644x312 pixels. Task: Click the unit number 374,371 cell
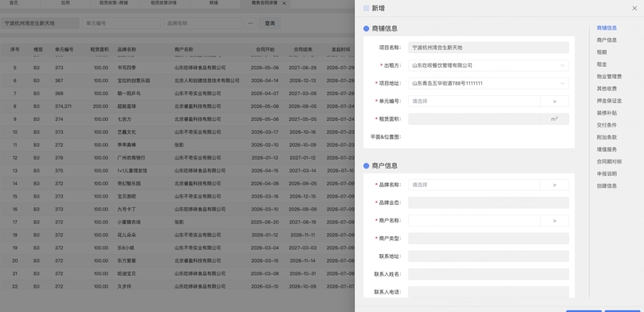pos(64,106)
